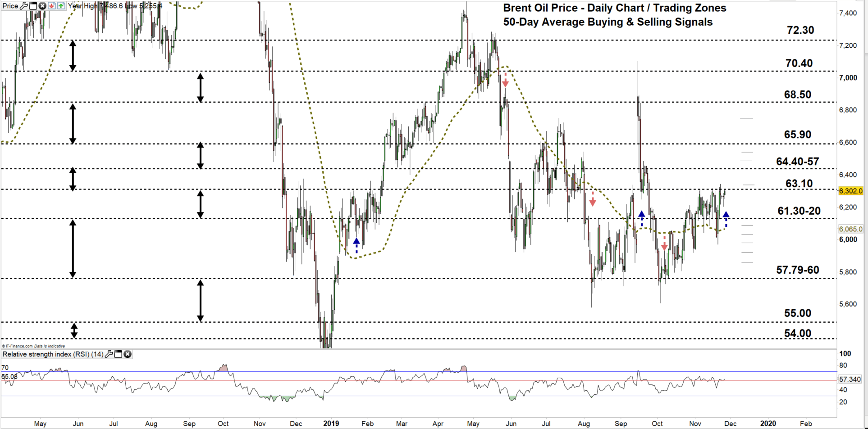Click the 7,400 price axis value

pyautogui.click(x=848, y=14)
